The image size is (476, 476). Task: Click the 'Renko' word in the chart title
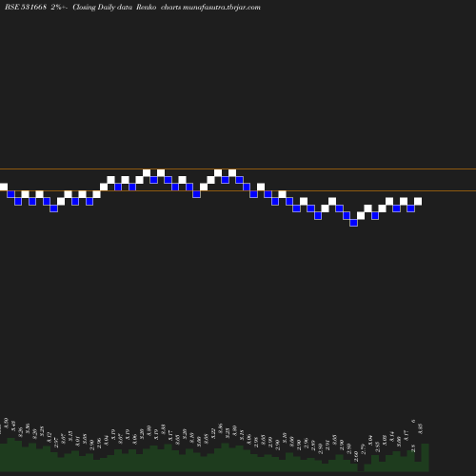coord(146,7)
